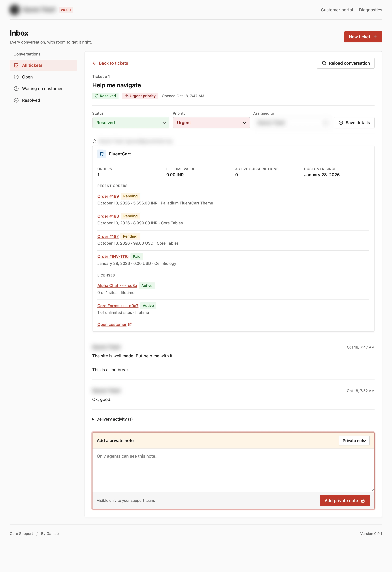Open the Private note type dropdown

[x=354, y=440]
